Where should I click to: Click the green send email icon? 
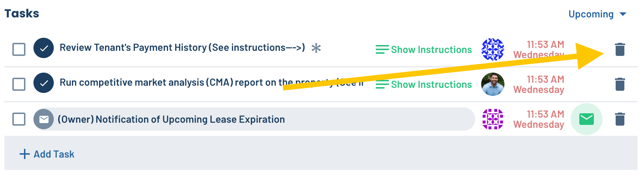(586, 119)
